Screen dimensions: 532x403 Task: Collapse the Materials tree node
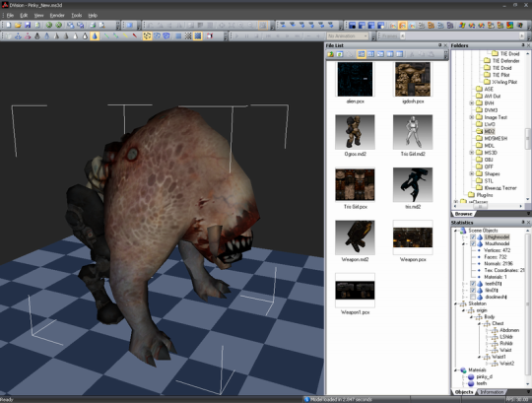[x=456, y=370]
